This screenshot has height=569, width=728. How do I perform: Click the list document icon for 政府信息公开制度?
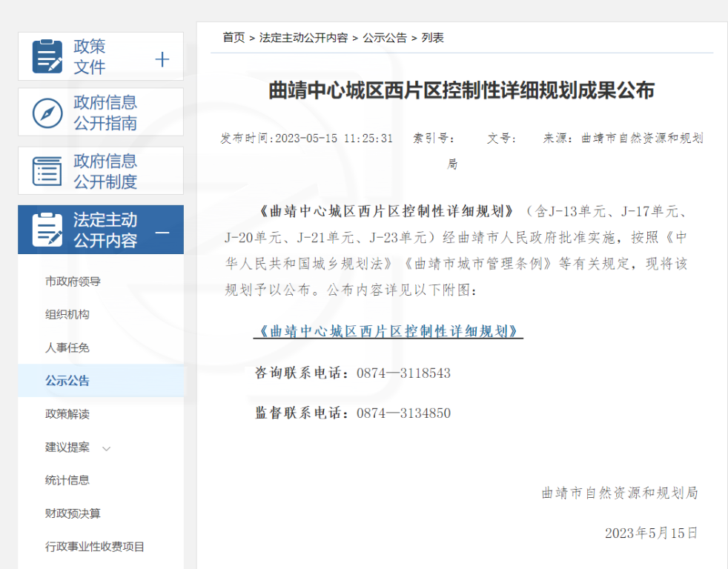(47, 171)
